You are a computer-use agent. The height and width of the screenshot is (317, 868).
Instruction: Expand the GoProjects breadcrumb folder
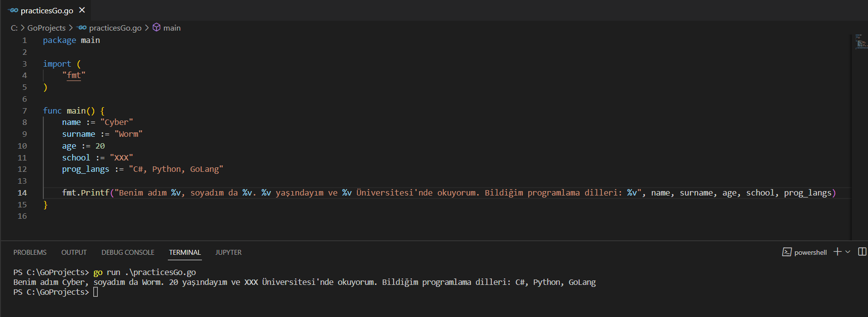(x=46, y=28)
